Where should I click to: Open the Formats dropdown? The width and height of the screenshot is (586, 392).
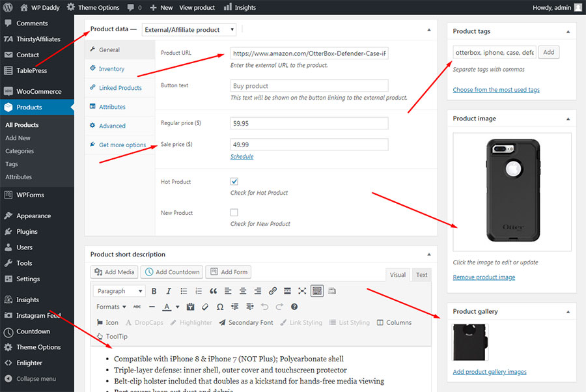click(111, 307)
